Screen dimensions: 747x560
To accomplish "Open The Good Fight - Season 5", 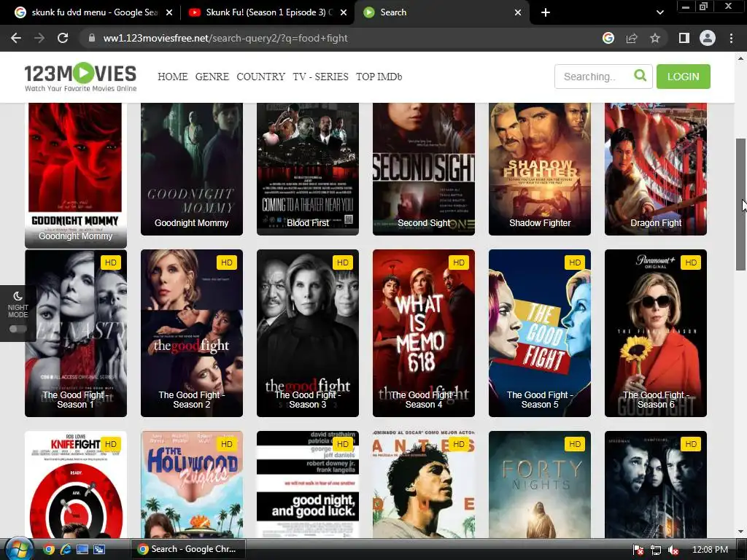I will tap(540, 332).
